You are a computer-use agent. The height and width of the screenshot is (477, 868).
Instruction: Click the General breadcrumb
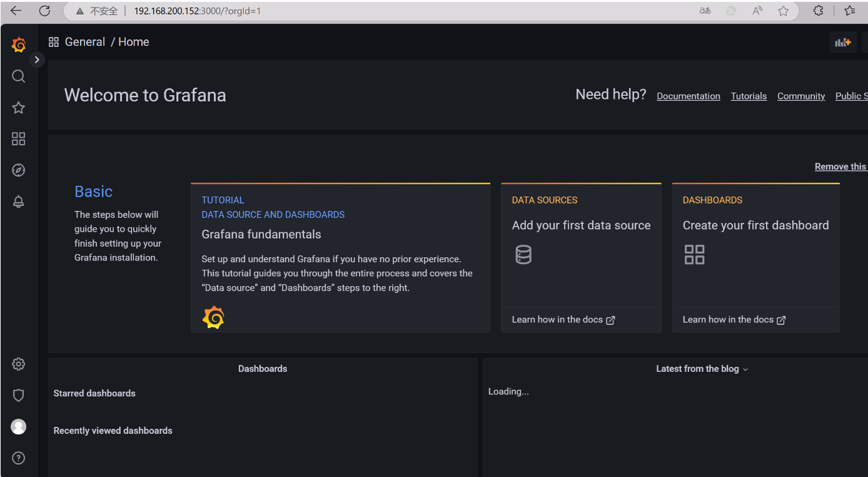point(85,42)
